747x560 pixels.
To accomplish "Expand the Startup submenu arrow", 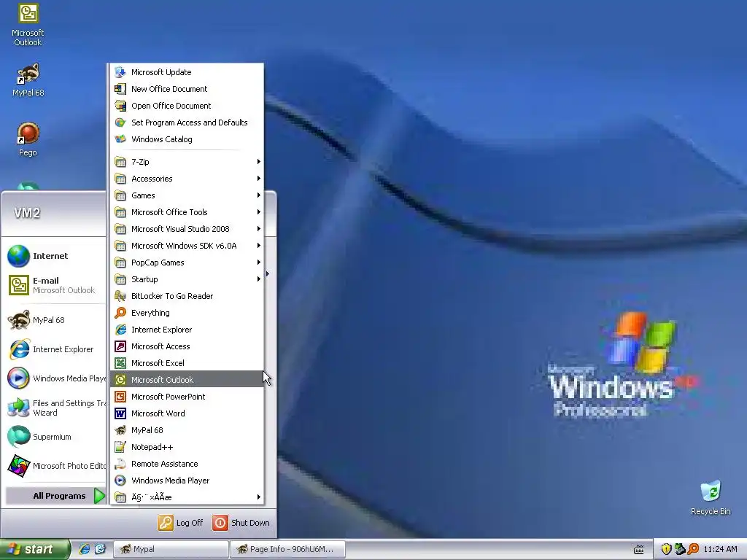I will coord(259,279).
